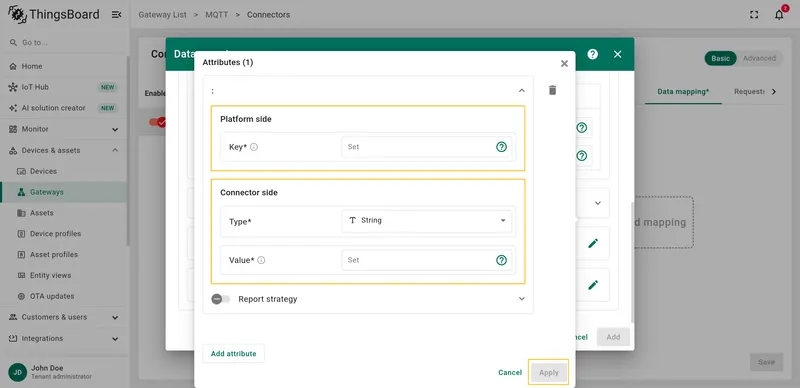The height and width of the screenshot is (388, 800).
Task: Open the notifications bell
Action: click(779, 15)
